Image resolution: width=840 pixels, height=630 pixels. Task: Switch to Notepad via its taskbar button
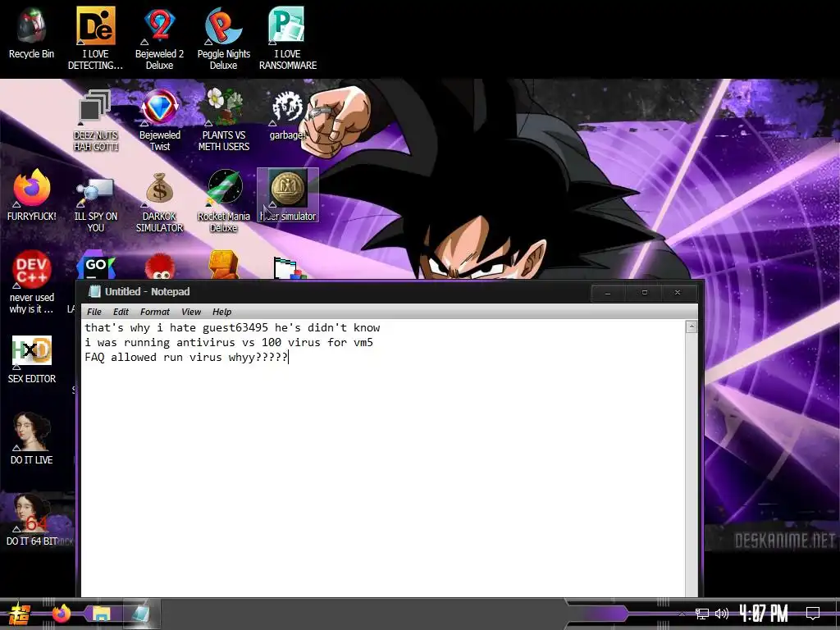pyautogui.click(x=140, y=614)
